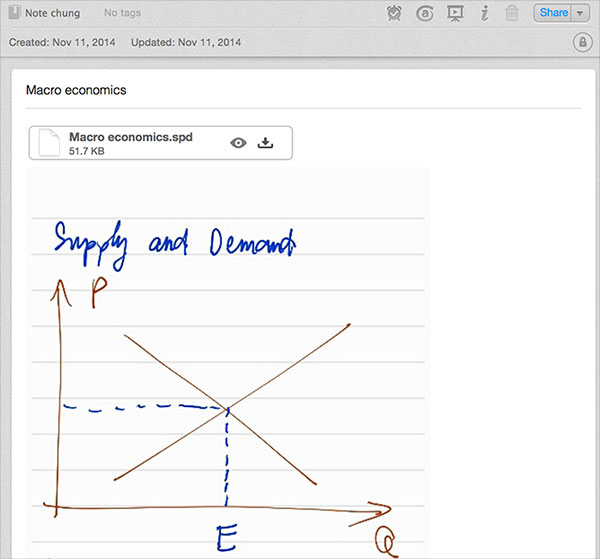Toggle the note lock icon
The width and height of the screenshot is (600, 559).
pyautogui.click(x=582, y=42)
